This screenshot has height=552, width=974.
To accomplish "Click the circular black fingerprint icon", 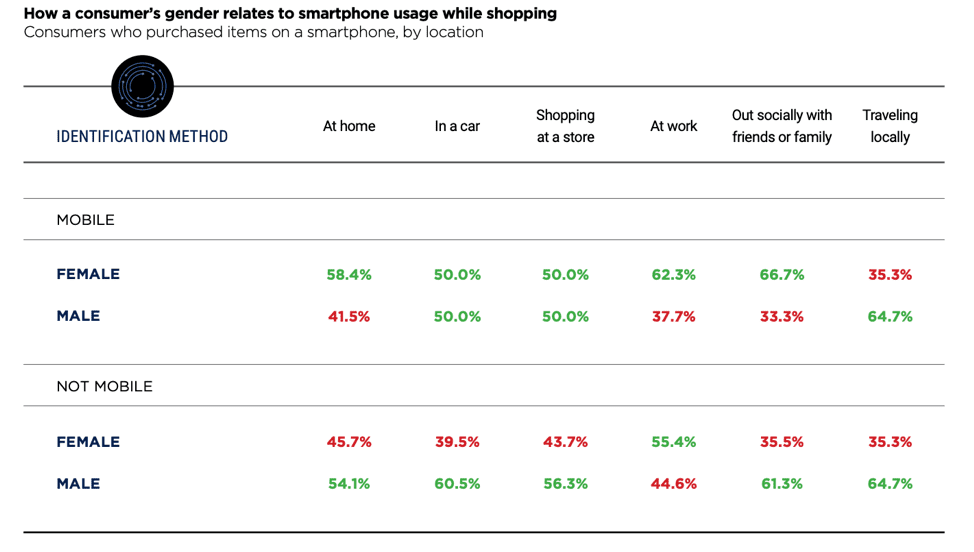I will tap(143, 86).
